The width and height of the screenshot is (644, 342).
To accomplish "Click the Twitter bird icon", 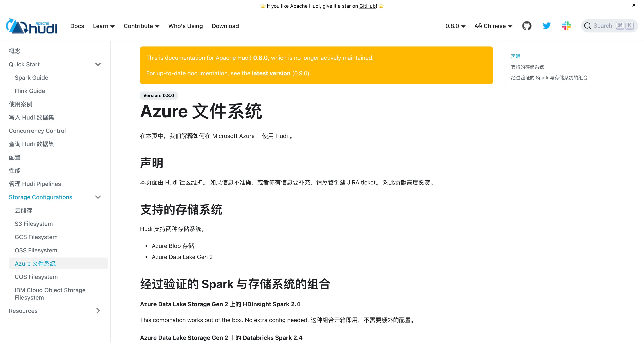I will (x=547, y=26).
